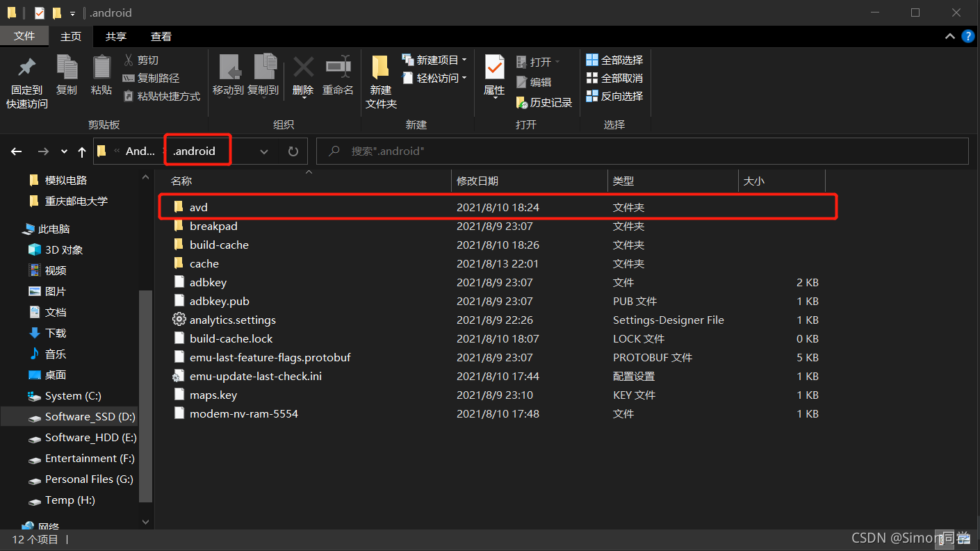Click the Copy (复制) ribbon button
The width and height of the screenshot is (980, 551).
point(67,76)
